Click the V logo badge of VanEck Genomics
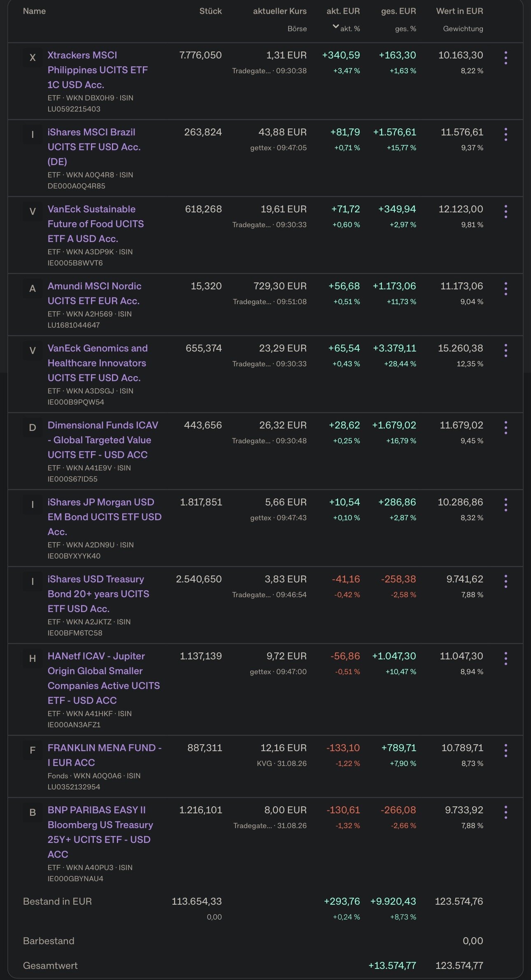 coord(33,351)
